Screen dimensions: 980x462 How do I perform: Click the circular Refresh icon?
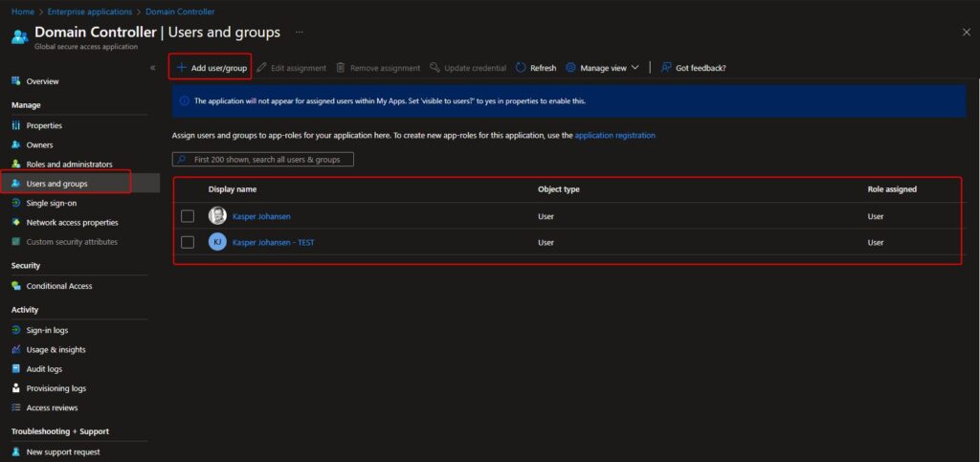pyautogui.click(x=521, y=67)
